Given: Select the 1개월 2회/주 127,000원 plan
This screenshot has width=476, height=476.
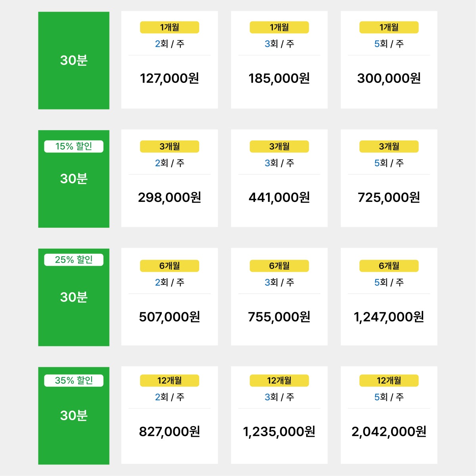Looking at the screenshot, I should 169,60.
